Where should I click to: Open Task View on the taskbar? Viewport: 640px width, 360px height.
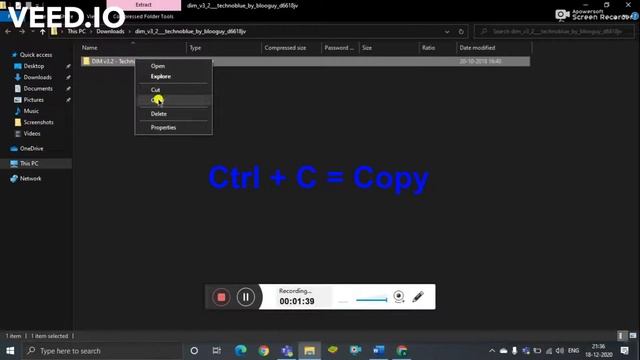pyautogui.click(x=217, y=351)
